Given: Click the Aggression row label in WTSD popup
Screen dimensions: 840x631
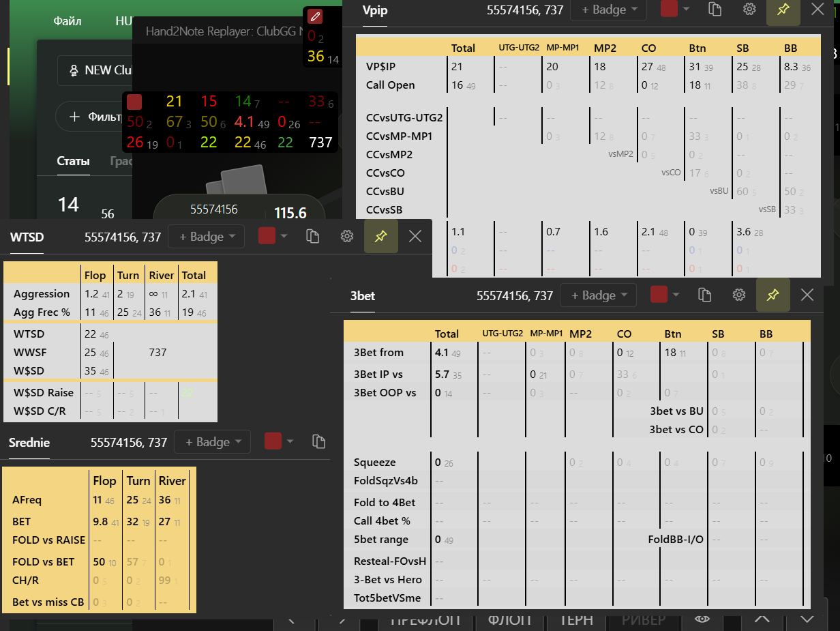Looking at the screenshot, I should (x=42, y=294).
